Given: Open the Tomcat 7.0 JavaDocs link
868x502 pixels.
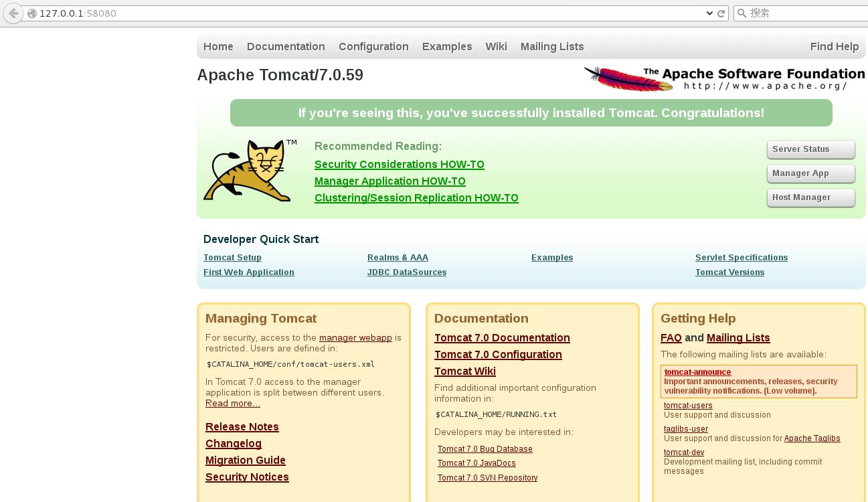Looking at the screenshot, I should click(476, 463).
